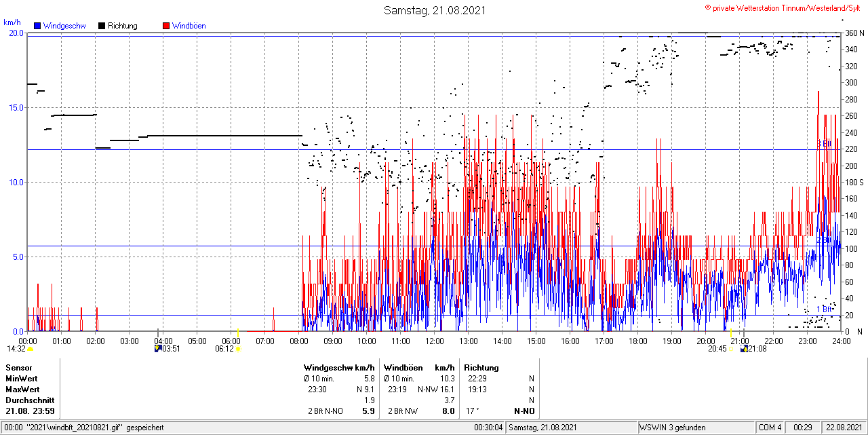The height and width of the screenshot is (435, 868).
Task: Click the 20:45 sunset time label
Action: (717, 349)
